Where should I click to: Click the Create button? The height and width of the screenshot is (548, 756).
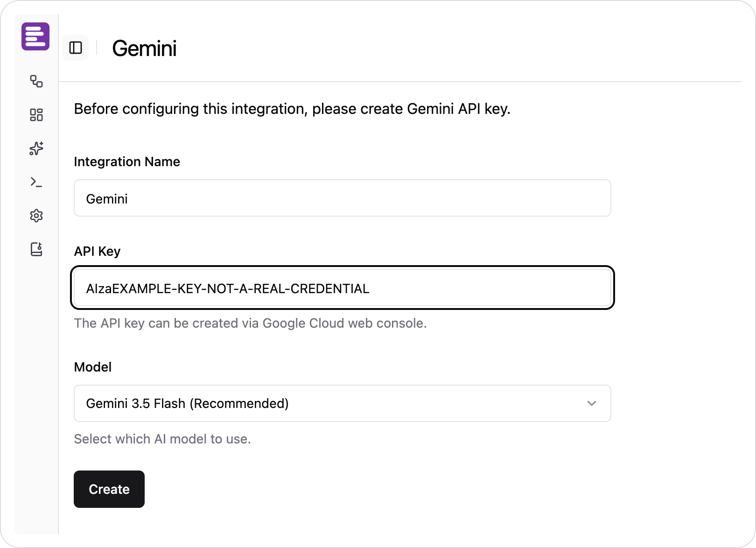click(x=109, y=489)
